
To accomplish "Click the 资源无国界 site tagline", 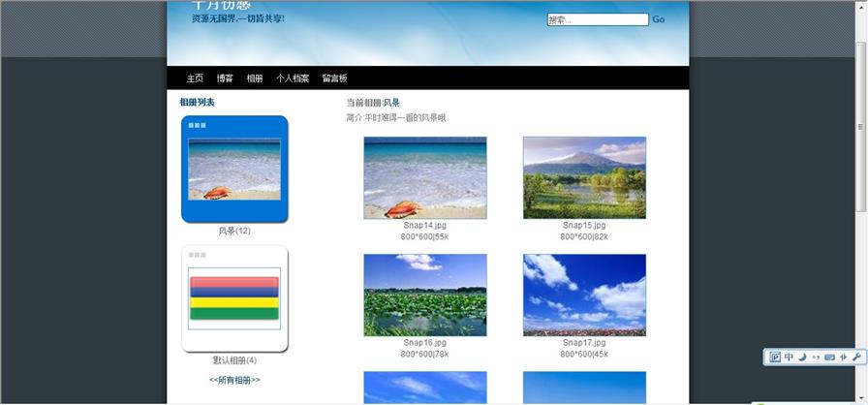I will point(238,18).
